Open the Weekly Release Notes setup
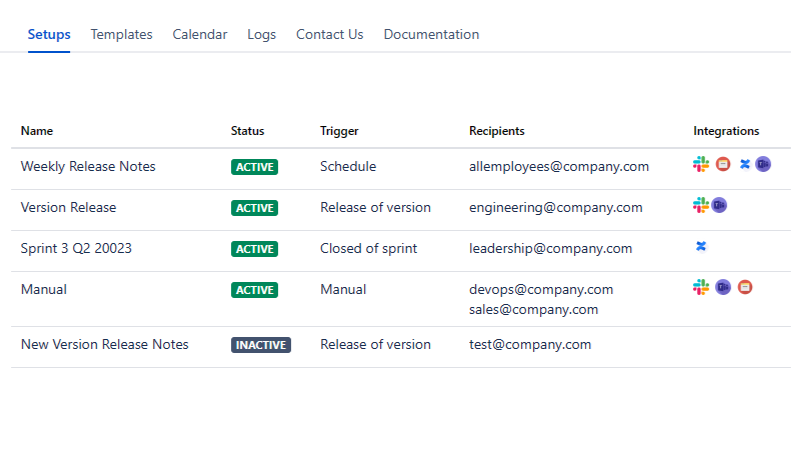Image resolution: width=791 pixels, height=450 pixels. pos(88,166)
